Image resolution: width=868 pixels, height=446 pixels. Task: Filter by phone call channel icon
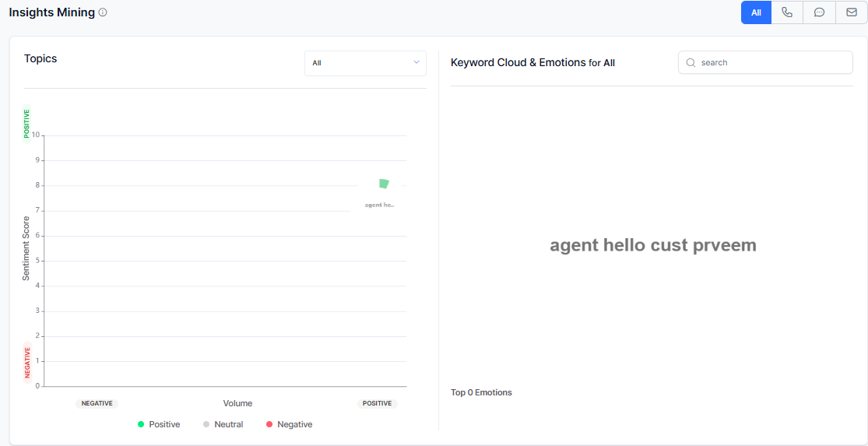click(x=787, y=12)
